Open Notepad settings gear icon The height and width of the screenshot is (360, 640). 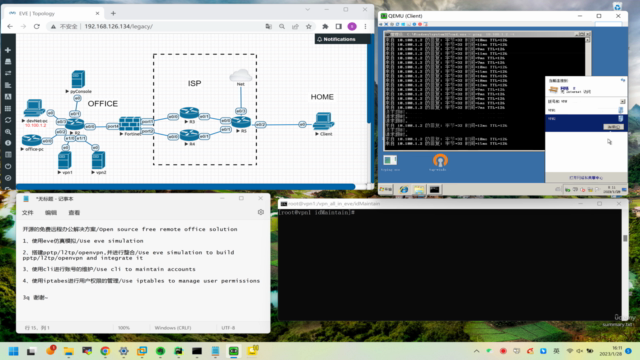pos(261,212)
